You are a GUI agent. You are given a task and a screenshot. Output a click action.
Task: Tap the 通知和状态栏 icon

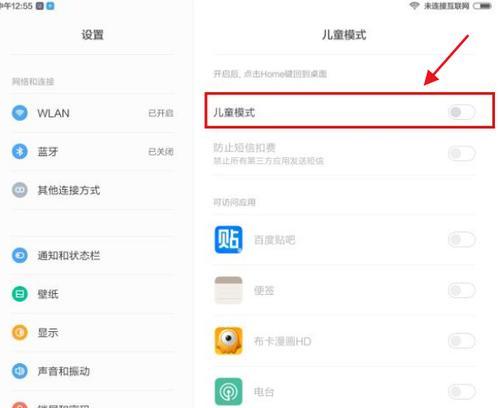[20, 255]
